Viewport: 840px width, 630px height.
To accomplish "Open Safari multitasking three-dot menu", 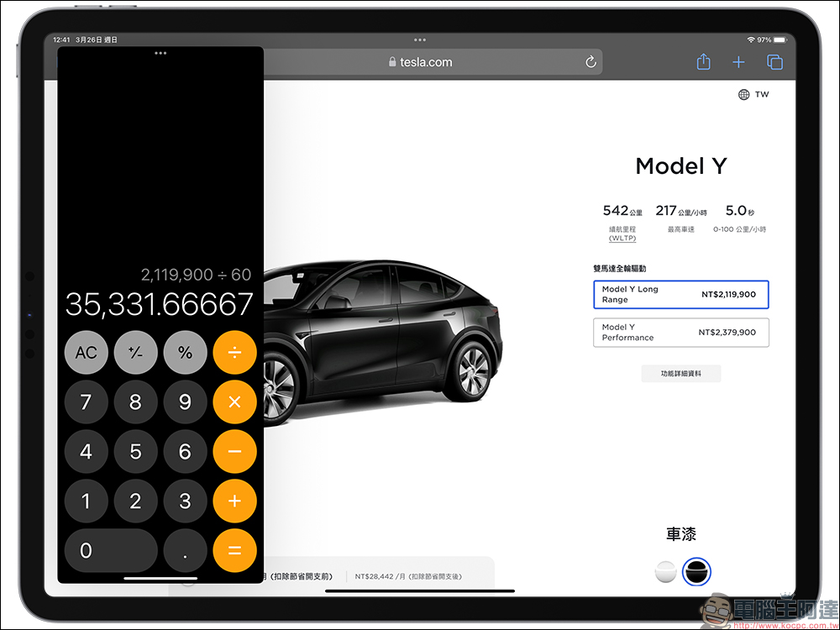I will tap(420, 39).
